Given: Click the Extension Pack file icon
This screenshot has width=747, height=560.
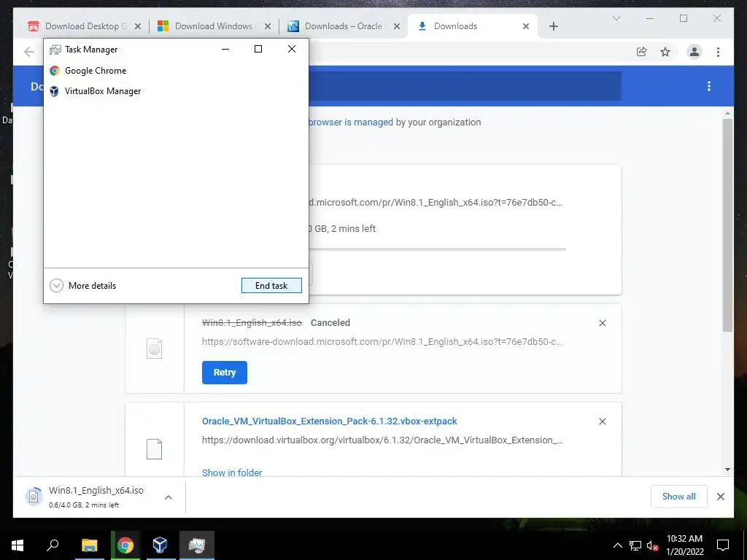Looking at the screenshot, I should pos(155,449).
